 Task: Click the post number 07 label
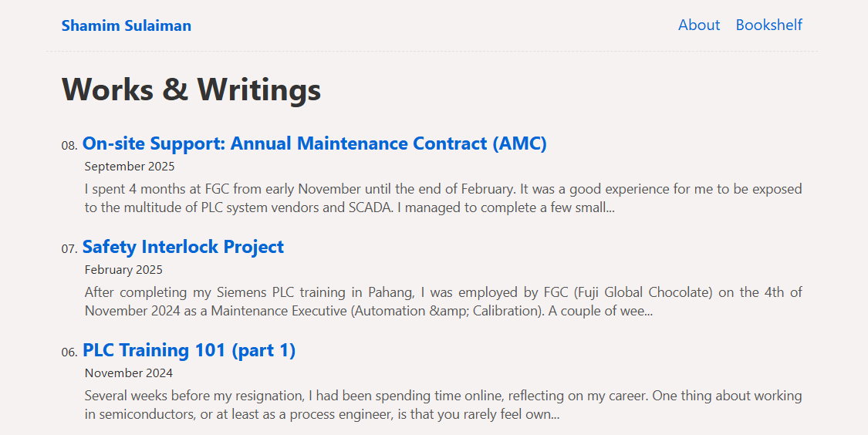[x=69, y=249]
